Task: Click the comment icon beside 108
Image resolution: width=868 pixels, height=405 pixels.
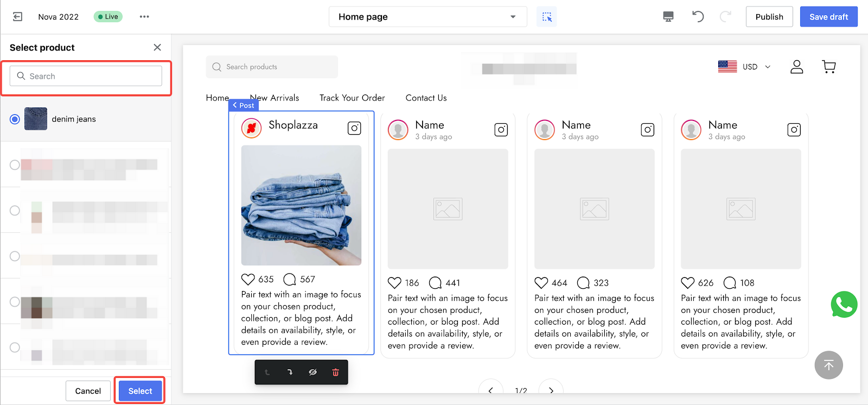Action: point(730,283)
